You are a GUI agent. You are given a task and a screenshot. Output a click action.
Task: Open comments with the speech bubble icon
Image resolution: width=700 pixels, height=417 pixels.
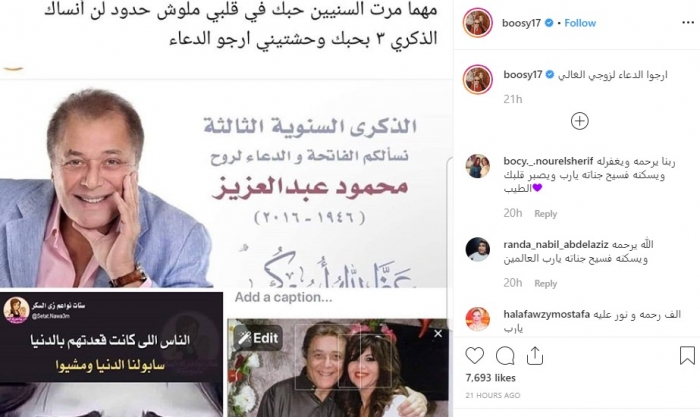pos(505,356)
